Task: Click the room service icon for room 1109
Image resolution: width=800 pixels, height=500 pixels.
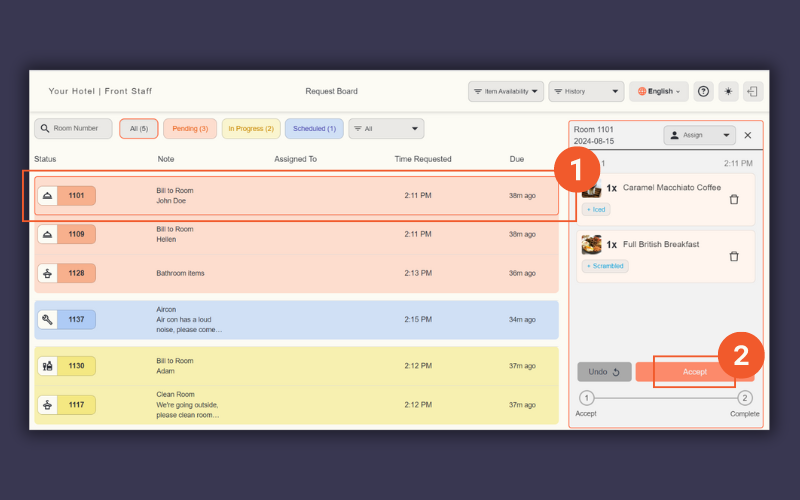Action: coord(47,234)
